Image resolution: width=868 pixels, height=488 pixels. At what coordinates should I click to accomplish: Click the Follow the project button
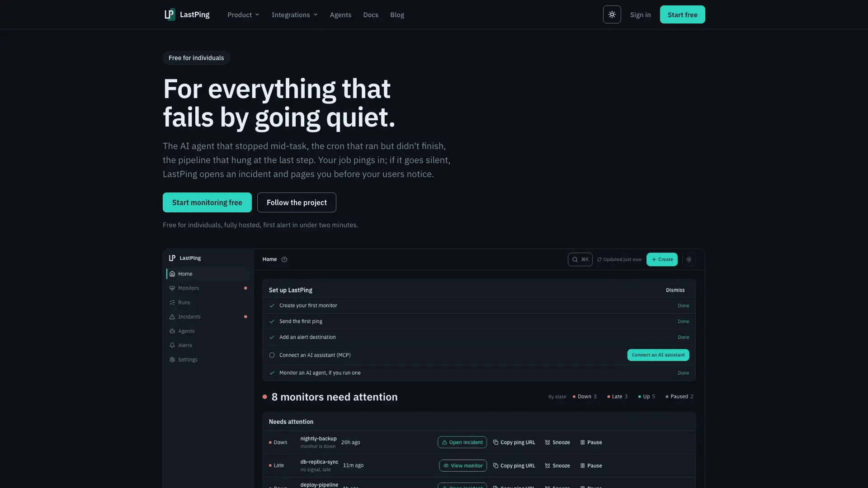click(297, 202)
